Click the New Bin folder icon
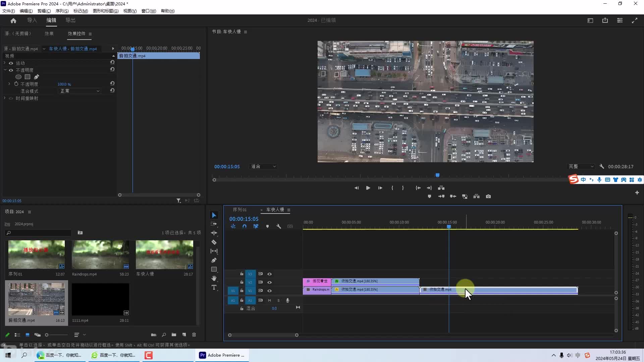644x362 pixels. tap(174, 335)
